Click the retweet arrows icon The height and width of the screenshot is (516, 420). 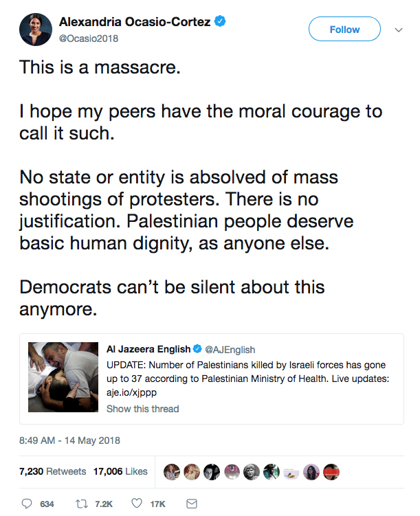tap(80, 504)
